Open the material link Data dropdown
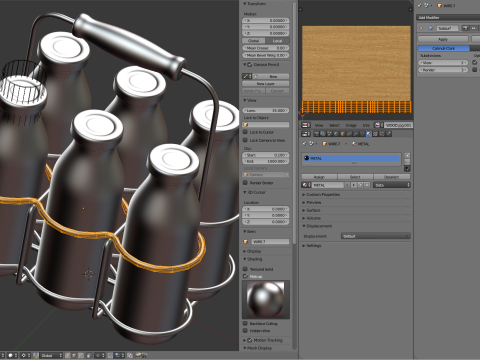The width and height of the screenshot is (480, 360). coord(392,185)
